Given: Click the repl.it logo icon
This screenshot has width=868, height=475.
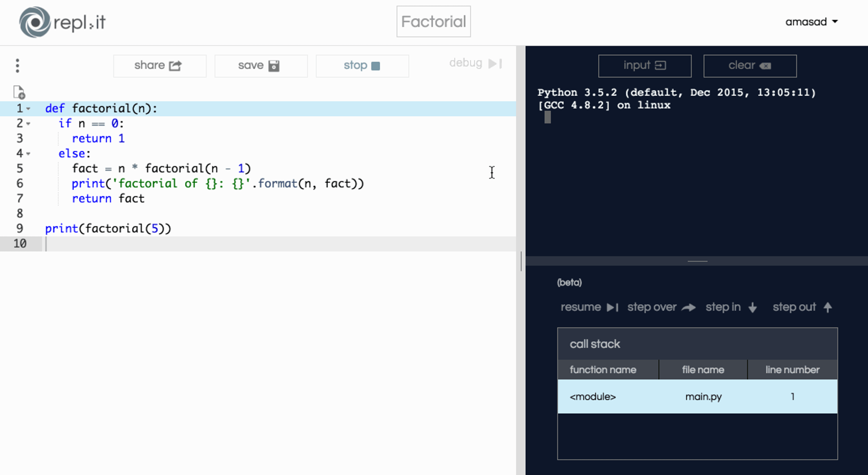Looking at the screenshot, I should [x=35, y=22].
